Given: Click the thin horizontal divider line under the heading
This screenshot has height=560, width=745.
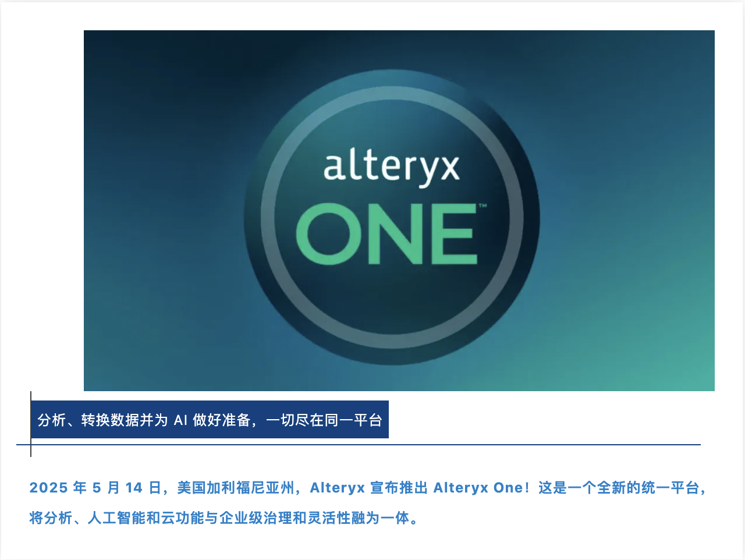Looking at the screenshot, I should tap(359, 445).
